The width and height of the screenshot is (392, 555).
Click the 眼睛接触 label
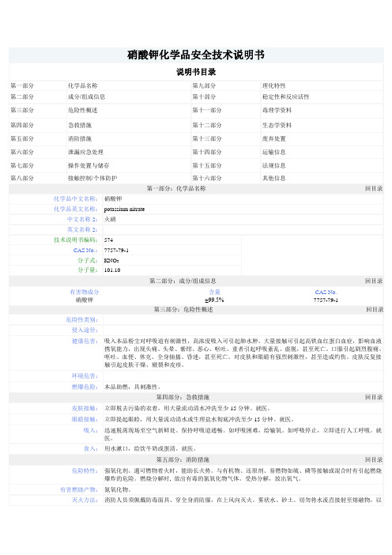(x=85, y=419)
